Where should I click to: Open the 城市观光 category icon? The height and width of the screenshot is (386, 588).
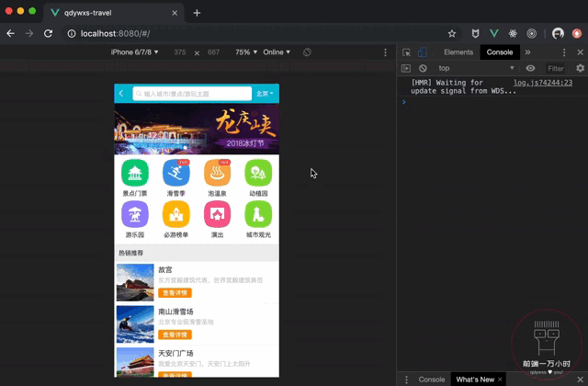258,214
